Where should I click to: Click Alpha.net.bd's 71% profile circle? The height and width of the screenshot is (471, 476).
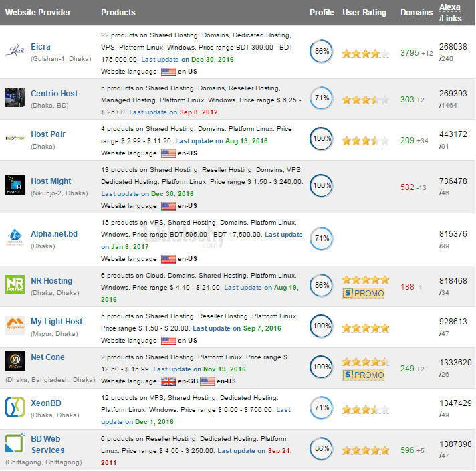coord(322,239)
